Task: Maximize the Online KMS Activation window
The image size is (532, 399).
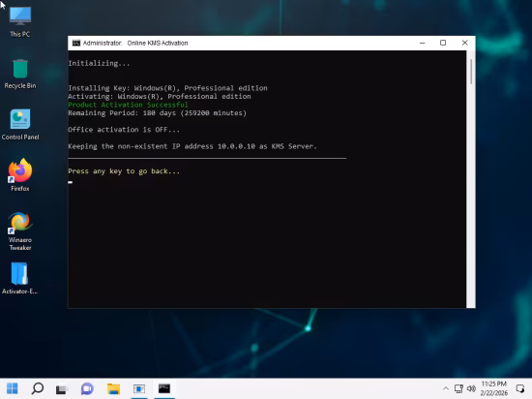Action: click(443, 43)
